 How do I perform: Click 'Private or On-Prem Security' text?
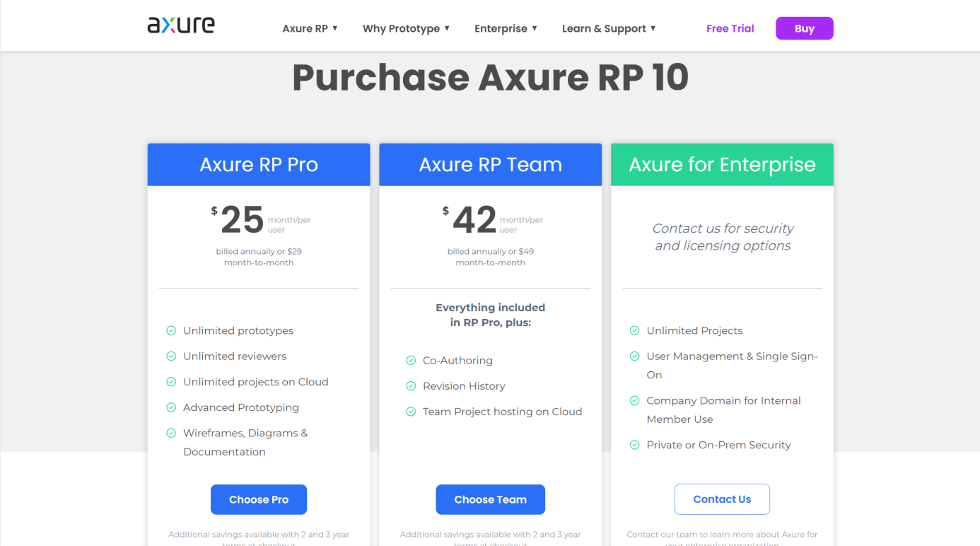pos(718,445)
